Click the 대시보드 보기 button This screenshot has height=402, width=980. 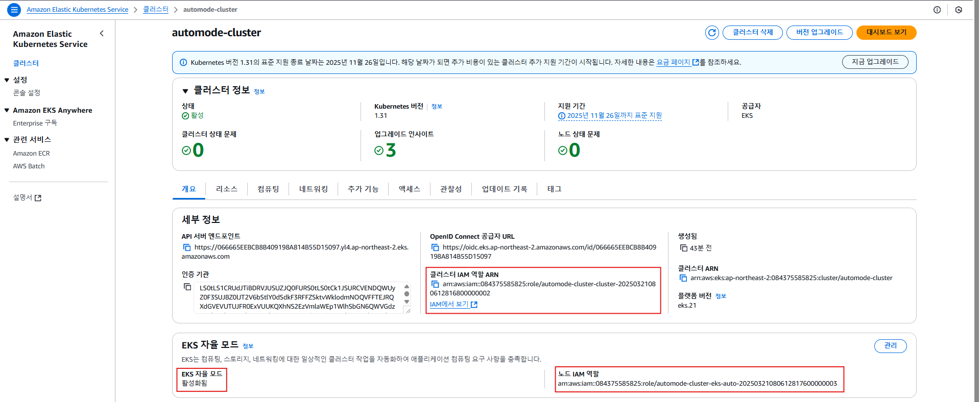tap(887, 33)
